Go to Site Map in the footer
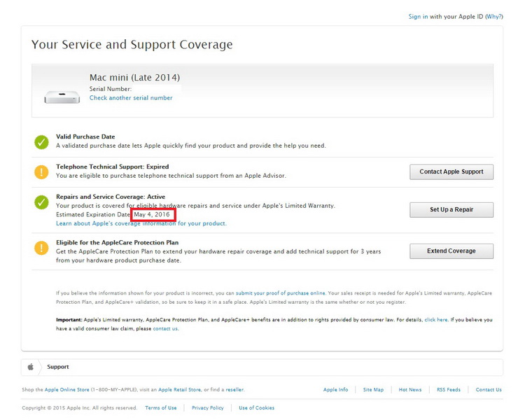The width and height of the screenshot is (525, 420). coord(373,390)
